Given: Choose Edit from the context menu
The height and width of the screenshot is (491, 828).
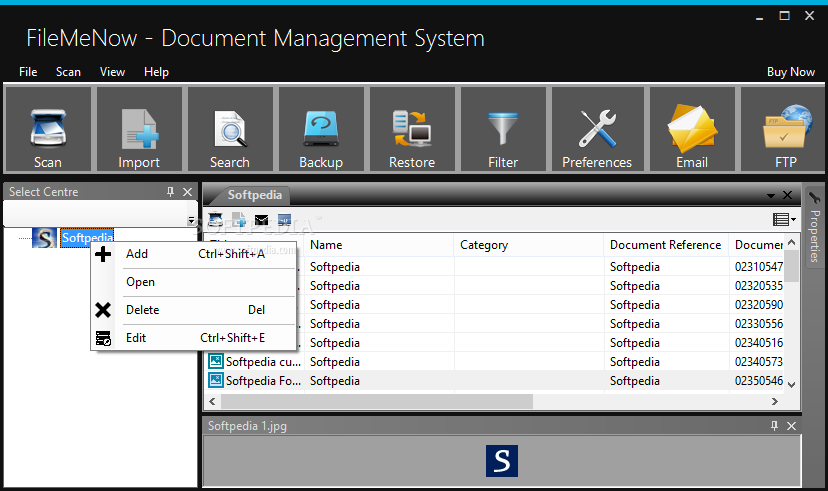Looking at the screenshot, I should coord(194,338).
